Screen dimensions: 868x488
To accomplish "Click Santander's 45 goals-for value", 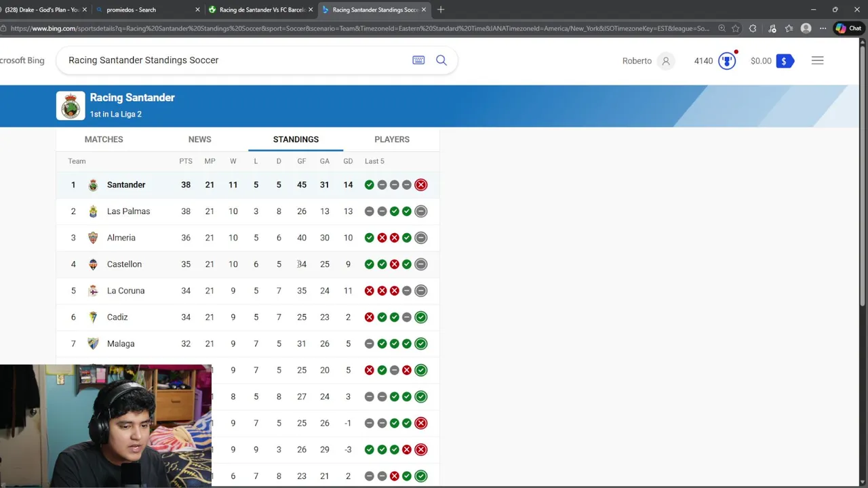I will 302,185.
